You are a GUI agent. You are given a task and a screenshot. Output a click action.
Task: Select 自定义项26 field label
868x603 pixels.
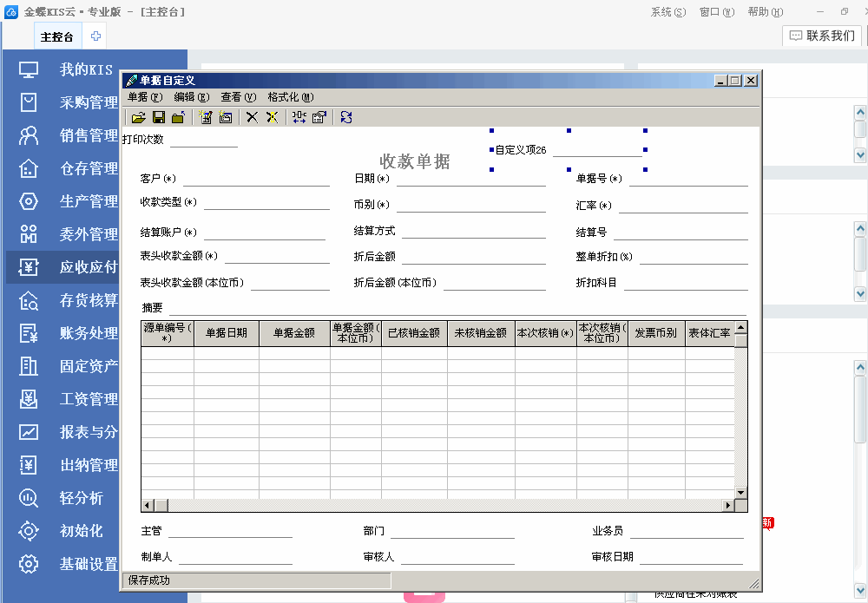520,150
